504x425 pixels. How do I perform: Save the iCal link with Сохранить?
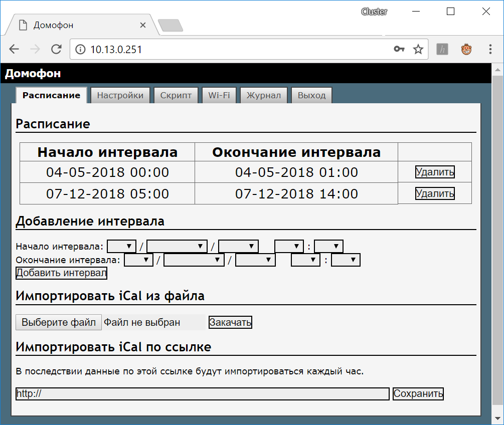[418, 393]
